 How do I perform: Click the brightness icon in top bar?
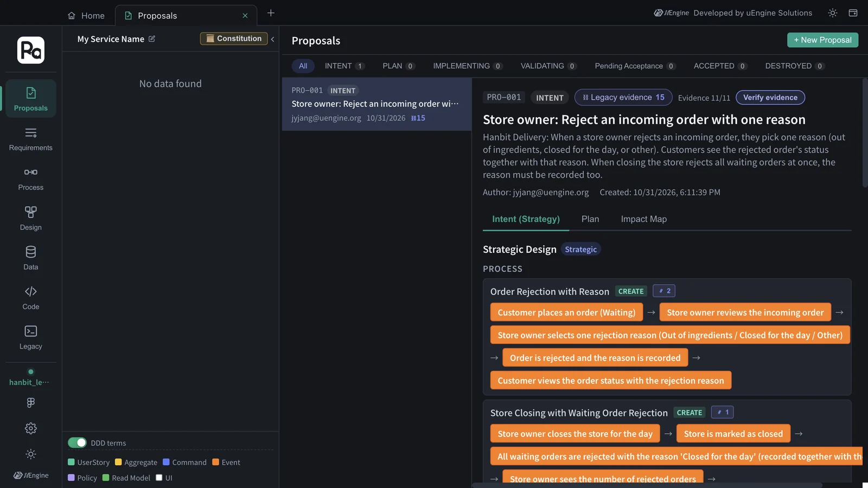(833, 13)
